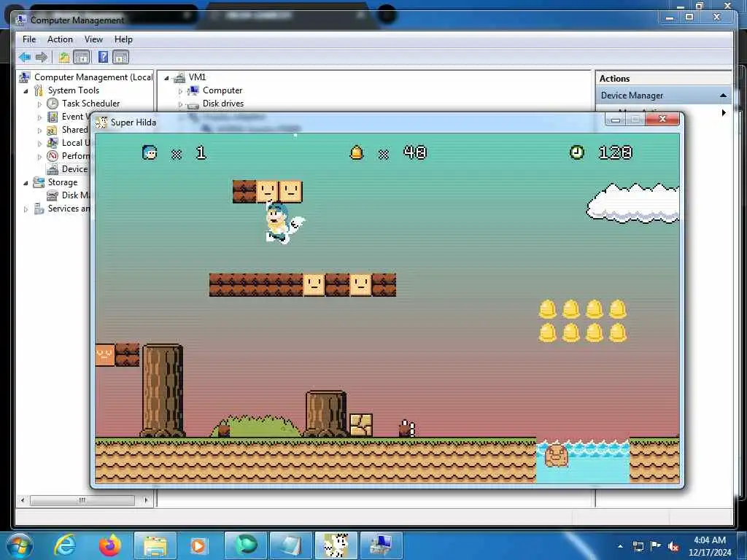Launch Firefox from the taskbar
Image resolution: width=747 pixels, height=560 pixels.
[x=109, y=545]
